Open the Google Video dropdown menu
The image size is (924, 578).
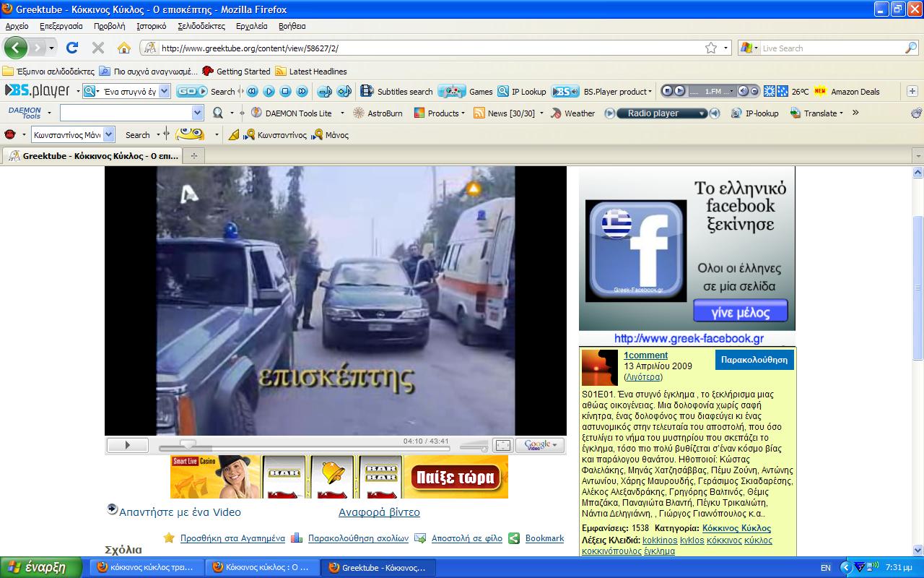[541, 445]
